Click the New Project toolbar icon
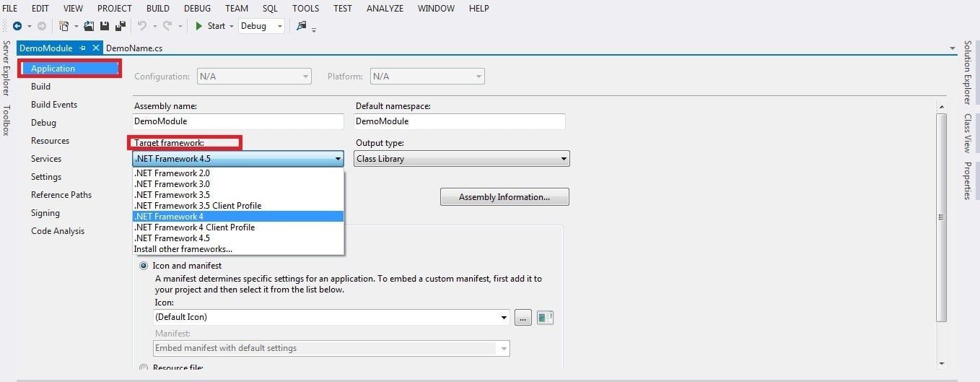The width and height of the screenshot is (980, 382). (64, 26)
